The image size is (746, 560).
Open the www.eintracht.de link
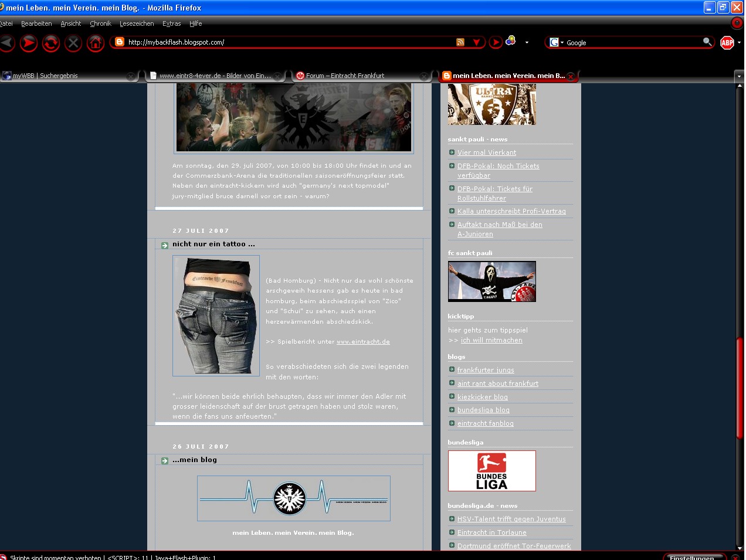pyautogui.click(x=363, y=341)
